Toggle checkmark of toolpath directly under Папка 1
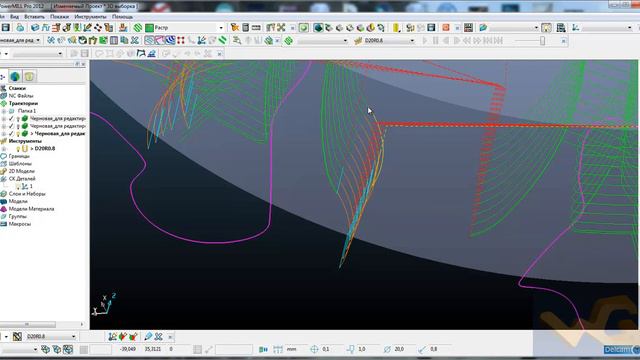Image resolution: width=640 pixels, height=360 pixels. [x=11, y=118]
